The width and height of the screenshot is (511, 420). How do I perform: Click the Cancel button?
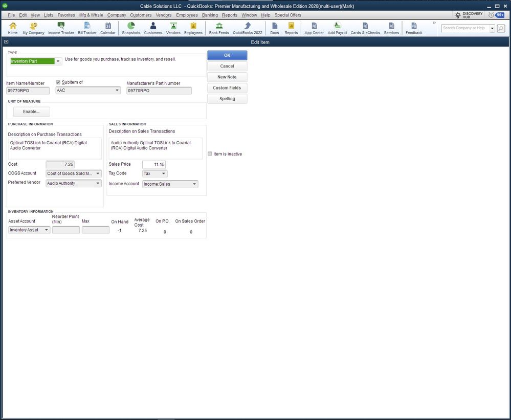click(227, 66)
